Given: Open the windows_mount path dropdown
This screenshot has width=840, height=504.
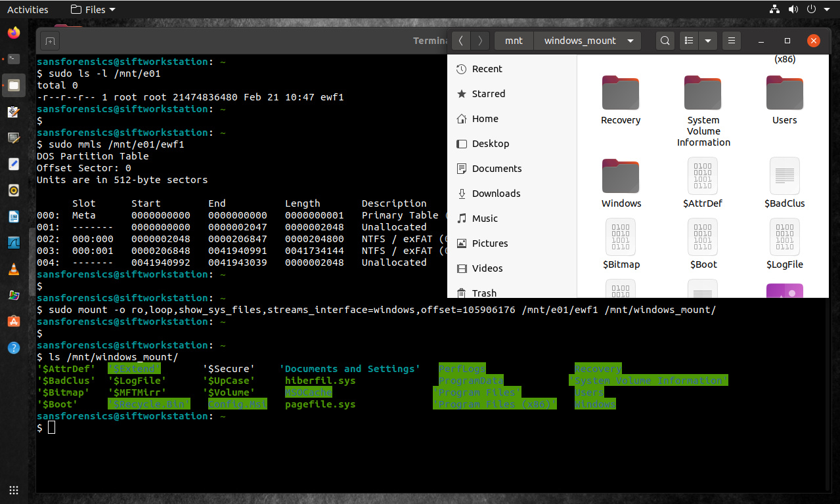Looking at the screenshot, I should click(x=630, y=41).
